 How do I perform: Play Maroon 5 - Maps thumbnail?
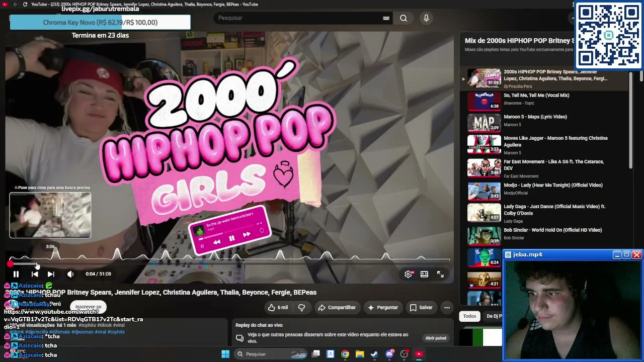pos(484,122)
